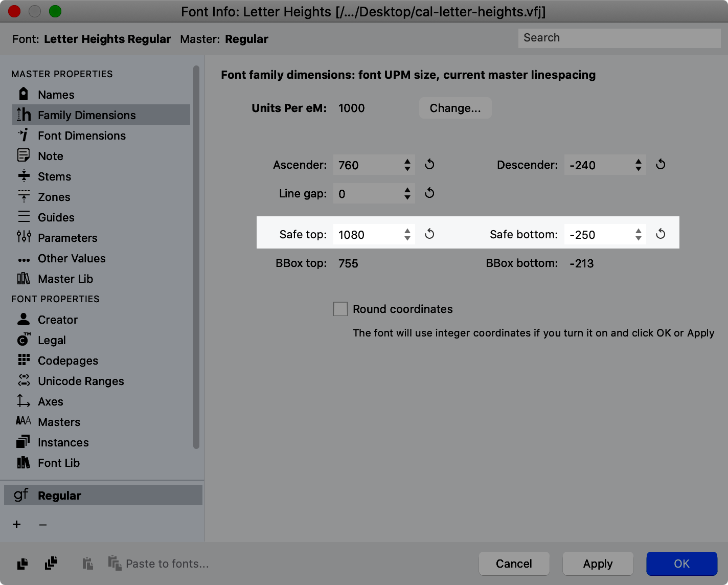Click the sidebar vertical scrollbar
This screenshot has height=585, width=728.
click(196, 257)
